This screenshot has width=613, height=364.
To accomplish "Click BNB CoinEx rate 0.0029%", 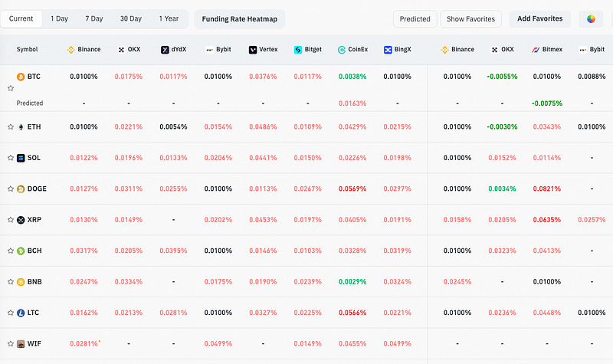I will [x=352, y=281].
